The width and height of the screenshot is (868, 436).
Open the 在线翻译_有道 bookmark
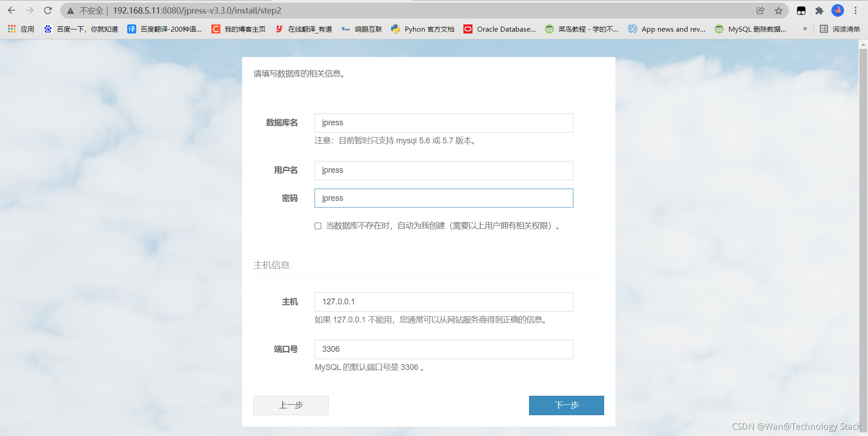[x=303, y=29]
